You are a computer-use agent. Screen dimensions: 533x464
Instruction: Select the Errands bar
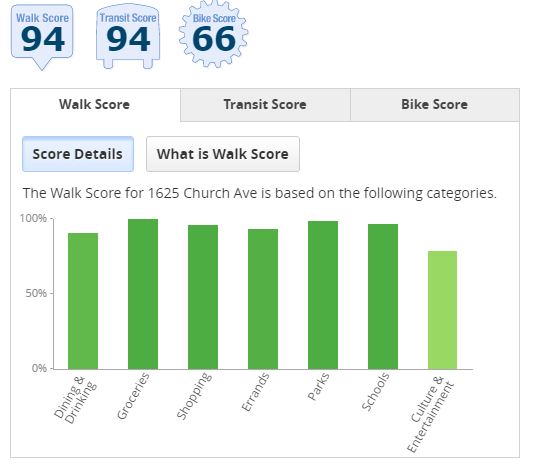click(263, 299)
